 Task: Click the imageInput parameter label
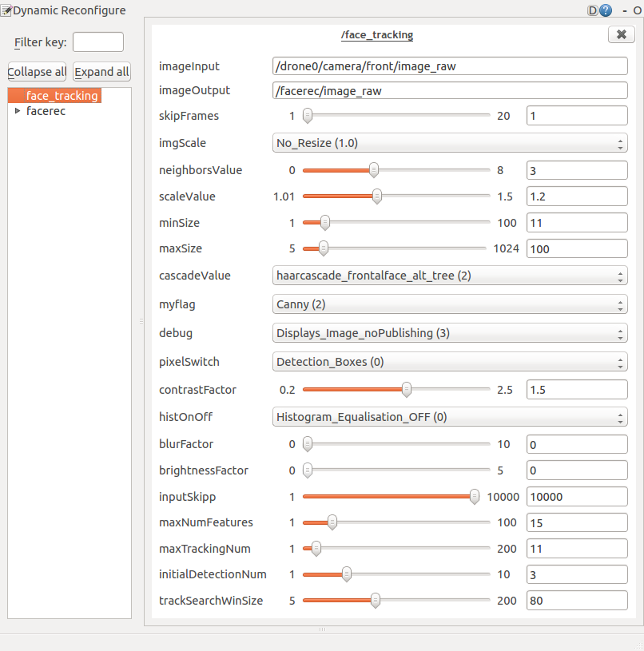tap(189, 66)
